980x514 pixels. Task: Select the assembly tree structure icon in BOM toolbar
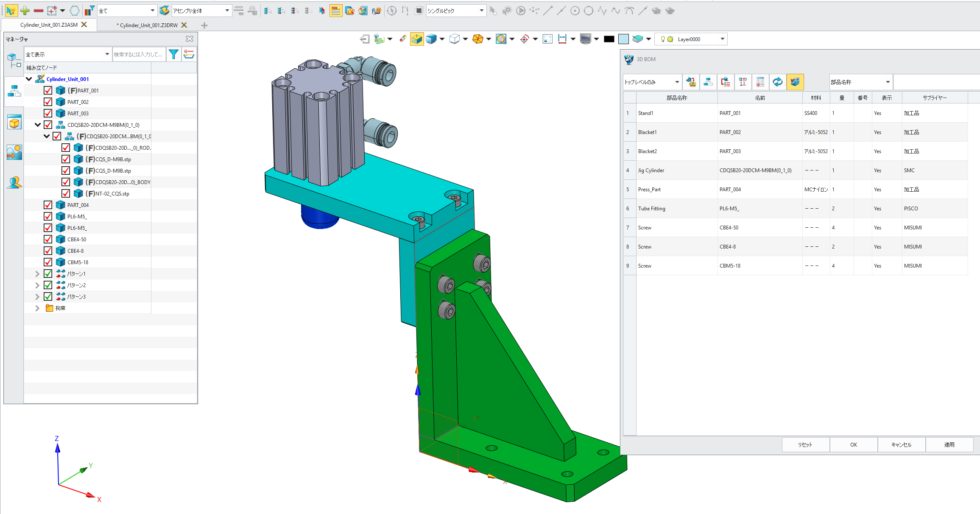[x=708, y=82]
